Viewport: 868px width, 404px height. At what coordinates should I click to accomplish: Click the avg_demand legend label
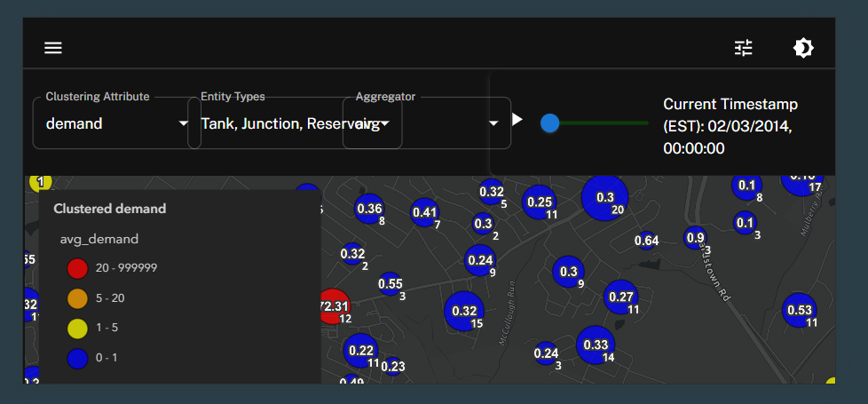pos(99,240)
